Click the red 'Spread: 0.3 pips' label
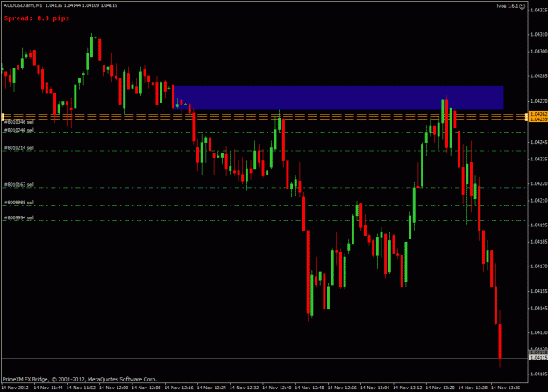The image size is (548, 392). point(37,18)
